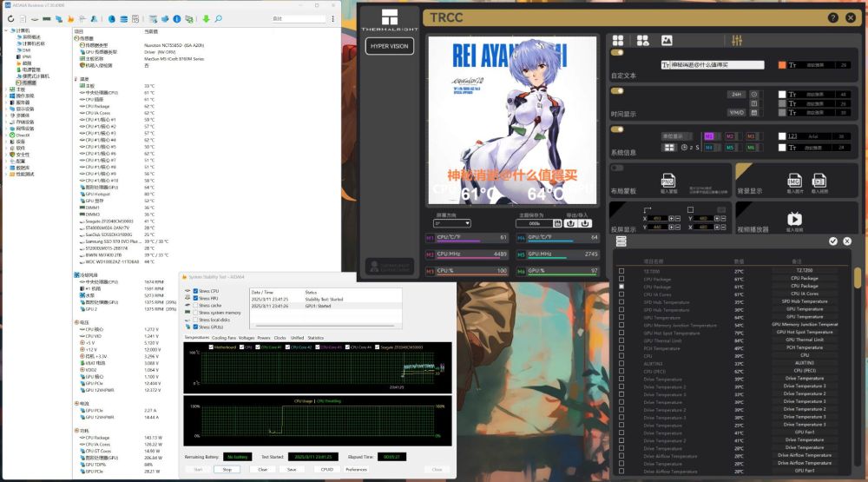868x482 pixels.
Task: Toggle the layout mask switch in TRCC
Action: click(617, 168)
